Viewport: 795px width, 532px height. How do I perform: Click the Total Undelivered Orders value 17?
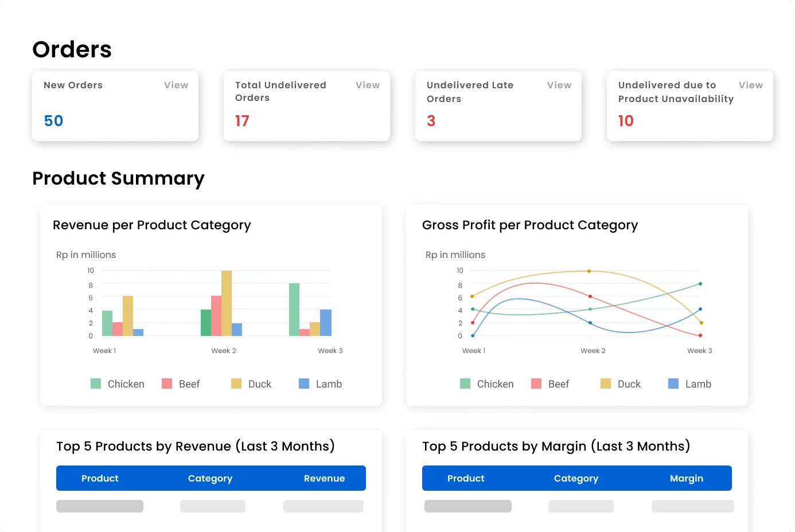click(242, 121)
